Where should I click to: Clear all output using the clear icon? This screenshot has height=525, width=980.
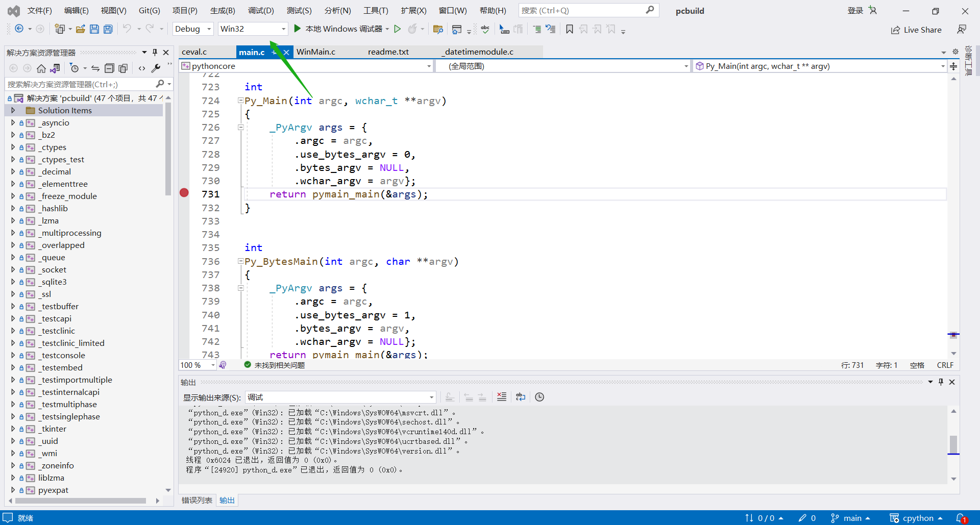coord(502,397)
